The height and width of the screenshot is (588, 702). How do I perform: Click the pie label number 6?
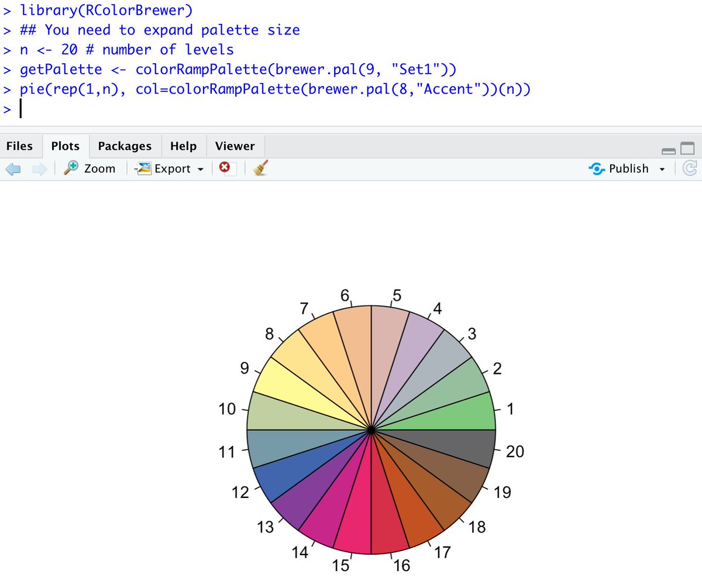click(x=345, y=295)
